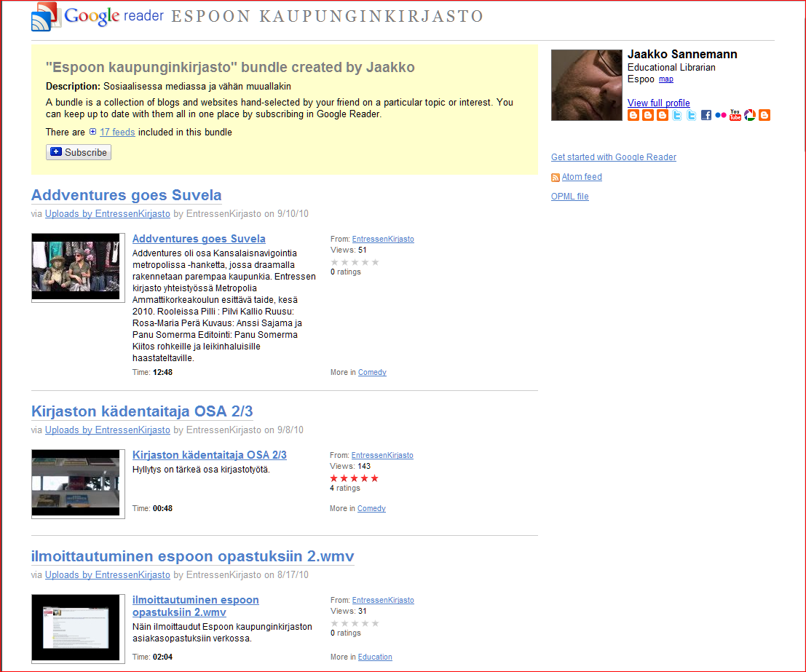Click the Educational Librarian text
The width and height of the screenshot is (806, 672).
click(671, 68)
